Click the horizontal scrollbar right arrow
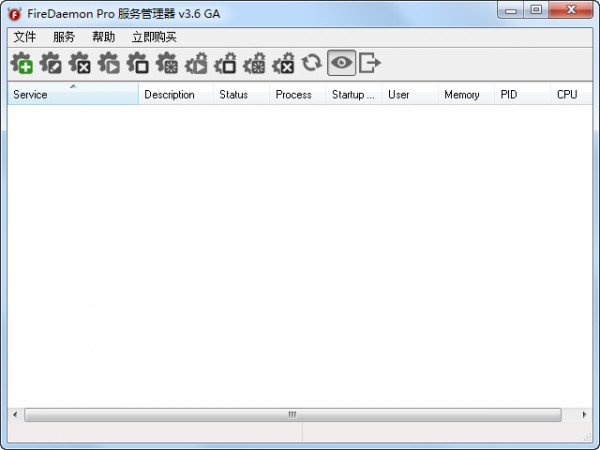 pos(584,415)
